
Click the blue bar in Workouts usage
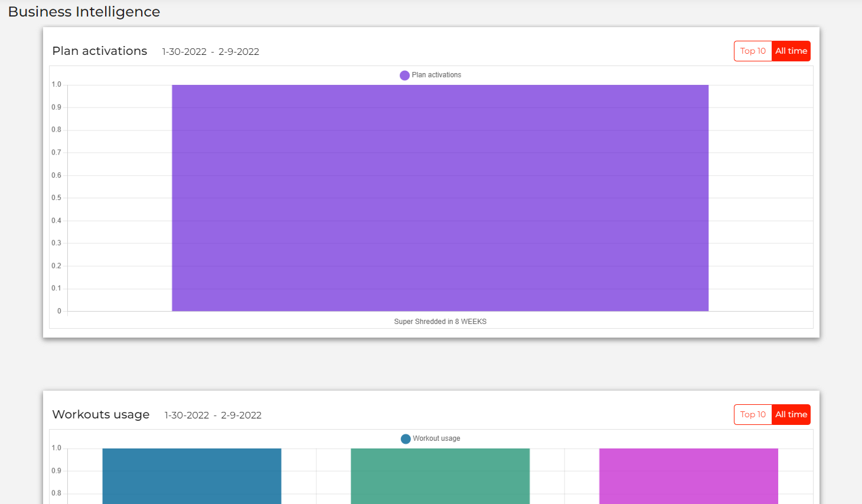click(192, 476)
